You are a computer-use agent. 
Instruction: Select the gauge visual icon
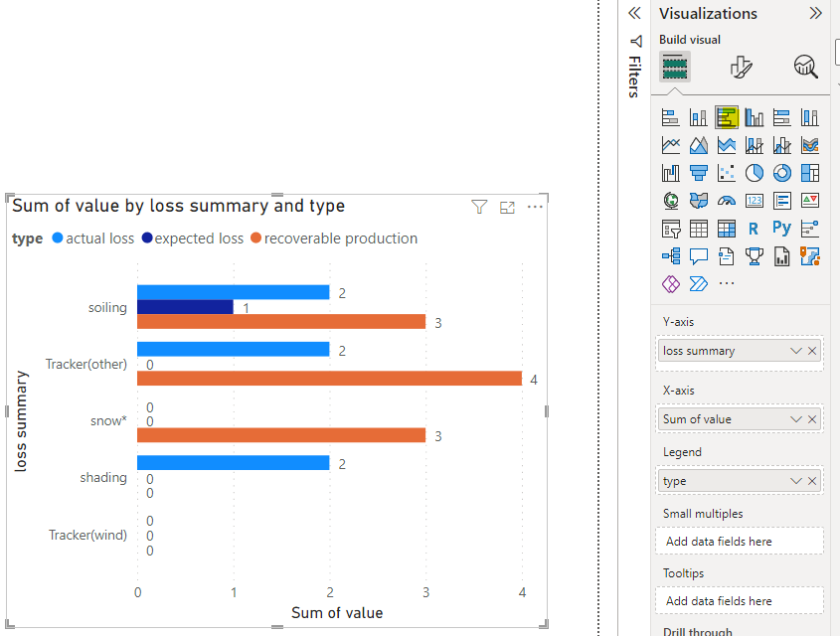726,201
